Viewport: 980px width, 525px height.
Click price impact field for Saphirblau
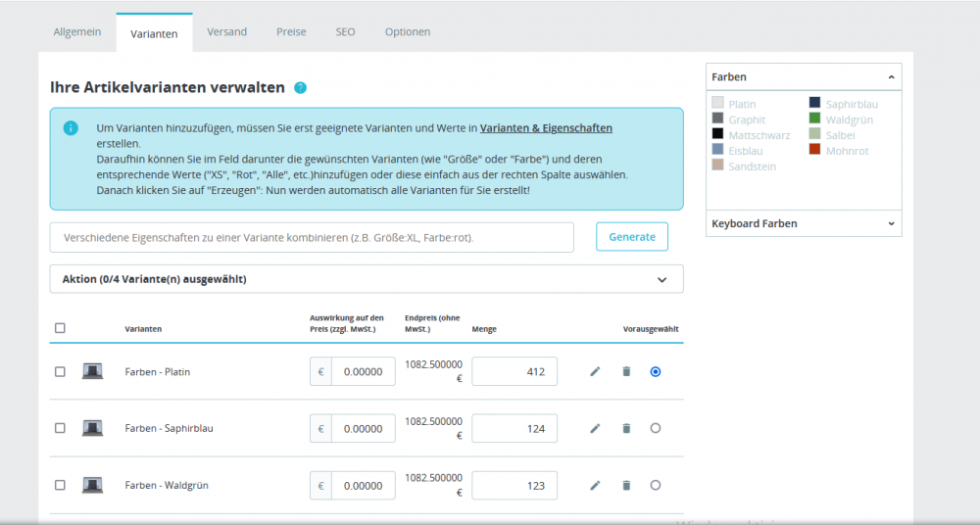pyautogui.click(x=364, y=428)
